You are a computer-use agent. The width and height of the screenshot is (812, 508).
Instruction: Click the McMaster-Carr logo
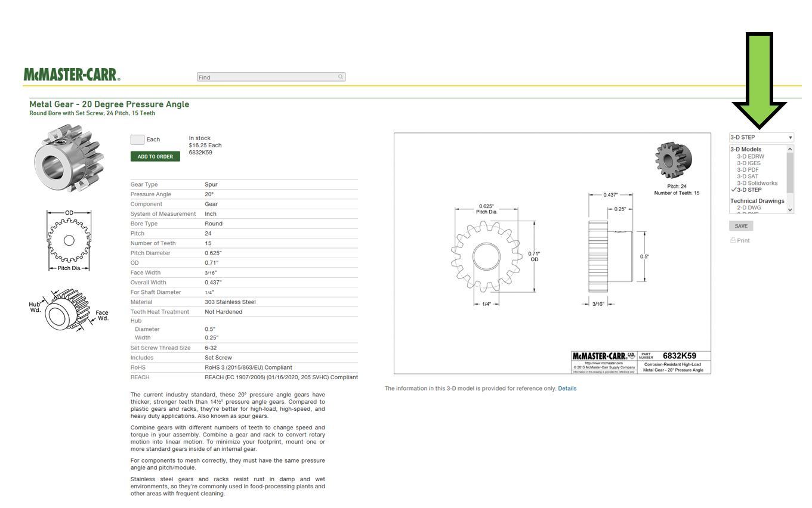(72, 75)
